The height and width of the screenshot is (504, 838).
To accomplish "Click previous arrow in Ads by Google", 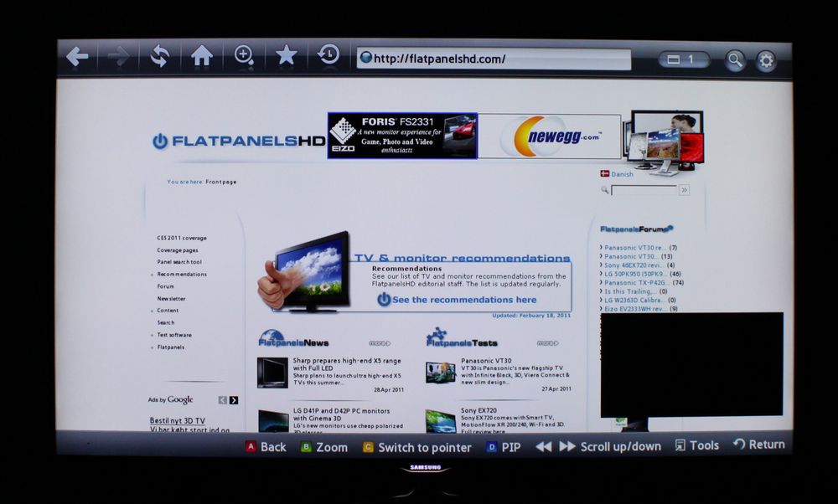I will (223, 400).
